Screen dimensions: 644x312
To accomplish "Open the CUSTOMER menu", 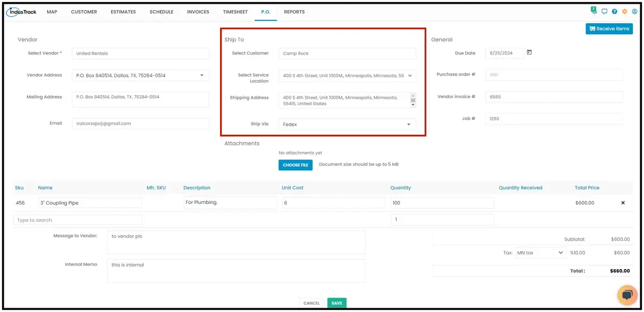I will (x=84, y=12).
